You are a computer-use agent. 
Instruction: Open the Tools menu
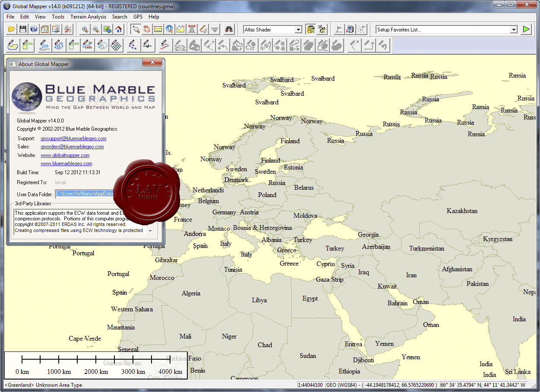coord(58,17)
